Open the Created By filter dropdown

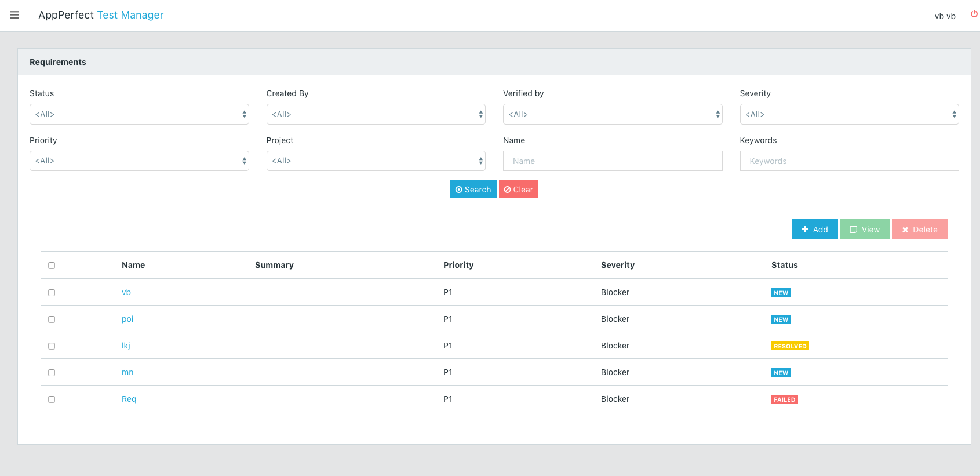click(x=376, y=114)
